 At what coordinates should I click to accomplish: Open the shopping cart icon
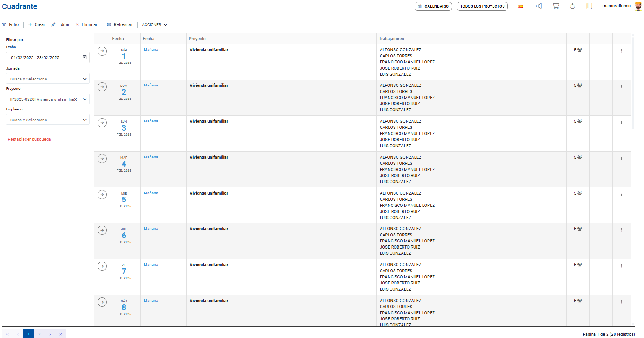556,6
